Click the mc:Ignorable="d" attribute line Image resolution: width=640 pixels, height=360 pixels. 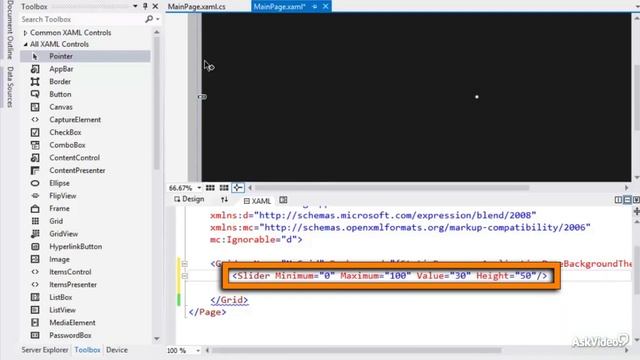point(256,240)
